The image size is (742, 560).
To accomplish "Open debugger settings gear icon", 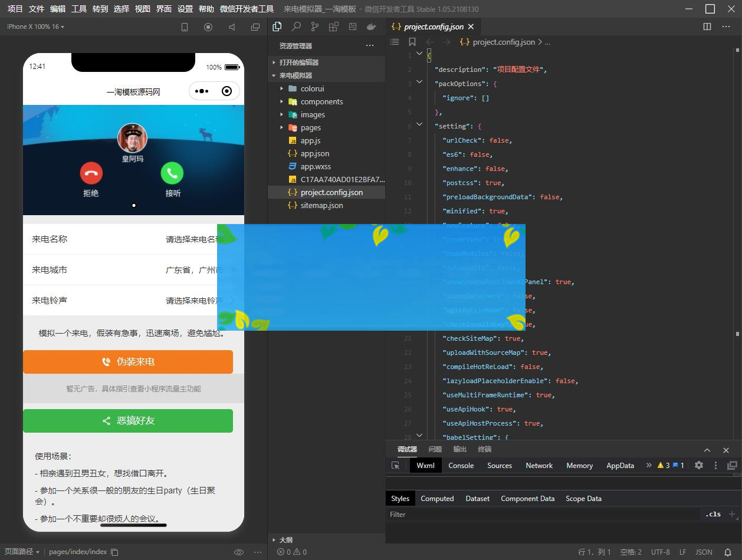I will (699, 465).
